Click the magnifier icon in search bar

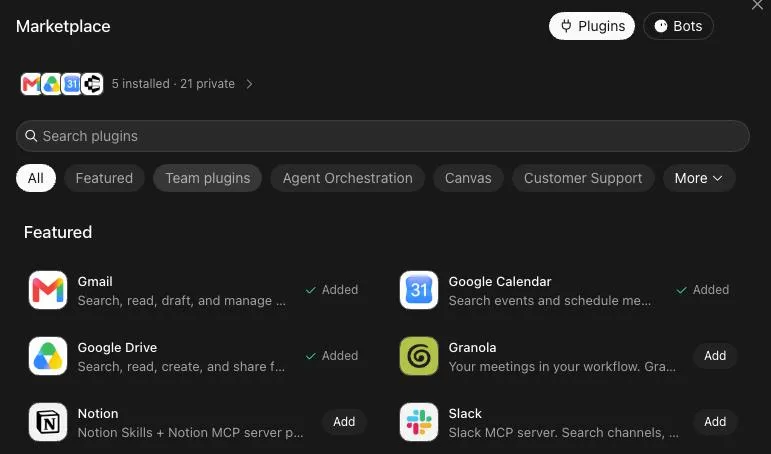(x=31, y=136)
